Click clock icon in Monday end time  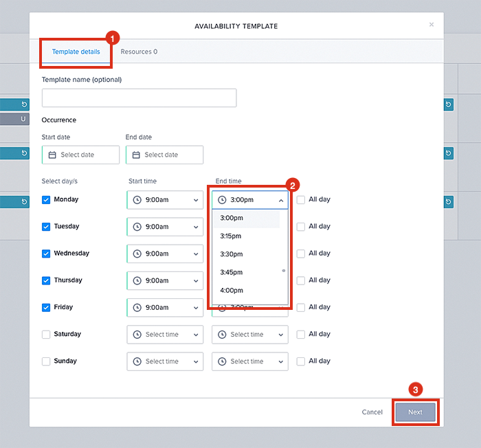tap(222, 200)
